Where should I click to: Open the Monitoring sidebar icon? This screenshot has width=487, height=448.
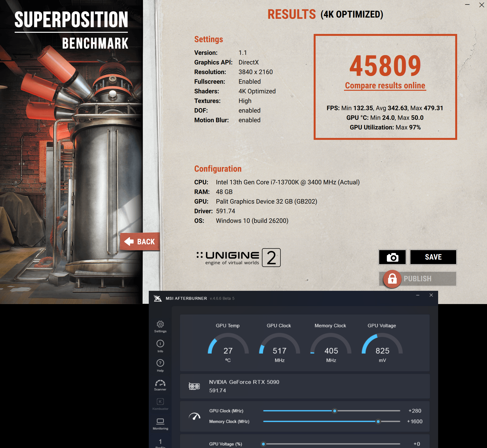tap(160, 422)
